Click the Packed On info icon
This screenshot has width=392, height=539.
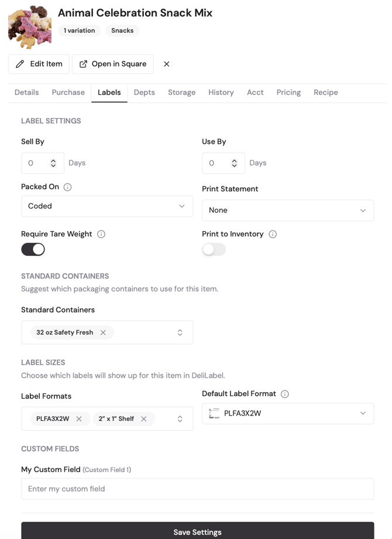coord(68,187)
